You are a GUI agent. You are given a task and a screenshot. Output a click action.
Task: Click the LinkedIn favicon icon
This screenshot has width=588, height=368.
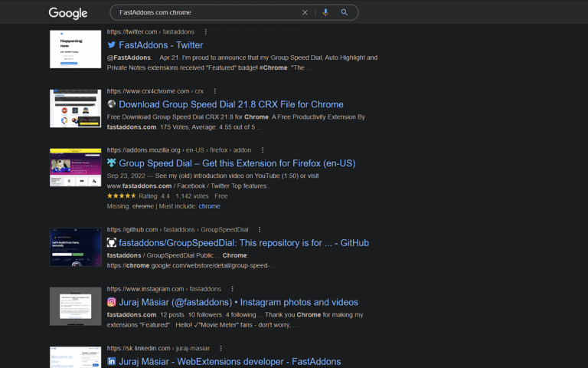point(111,361)
